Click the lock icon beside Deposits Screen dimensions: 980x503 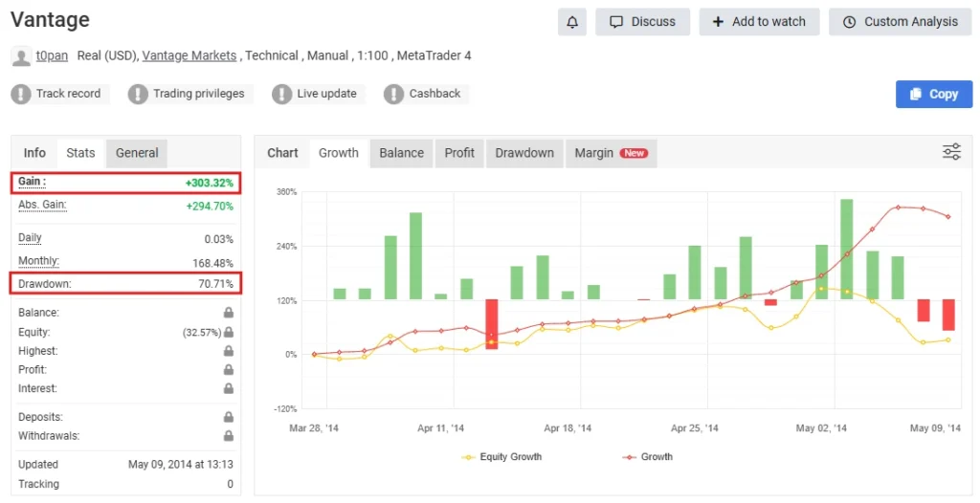pos(229,417)
